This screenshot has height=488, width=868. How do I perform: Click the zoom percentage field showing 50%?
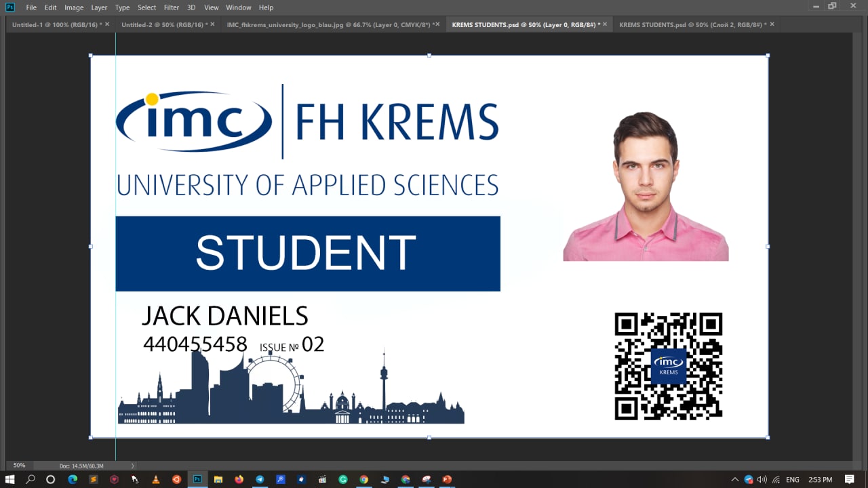point(20,466)
